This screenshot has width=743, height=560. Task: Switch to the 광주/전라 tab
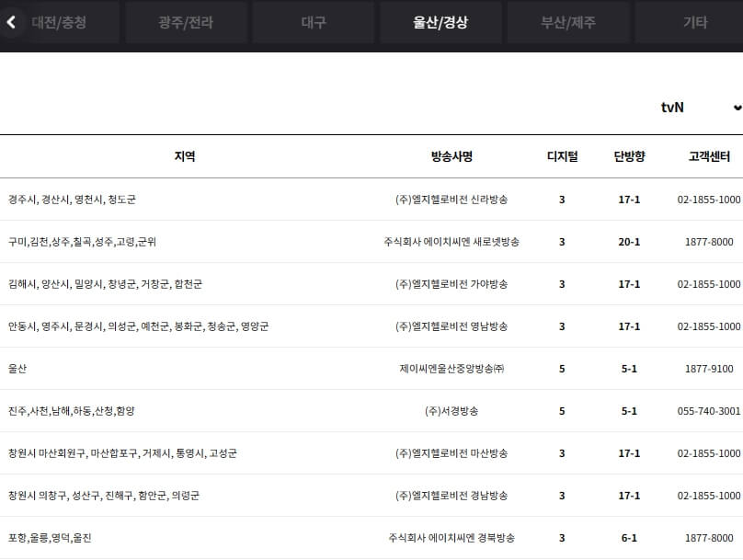click(186, 22)
